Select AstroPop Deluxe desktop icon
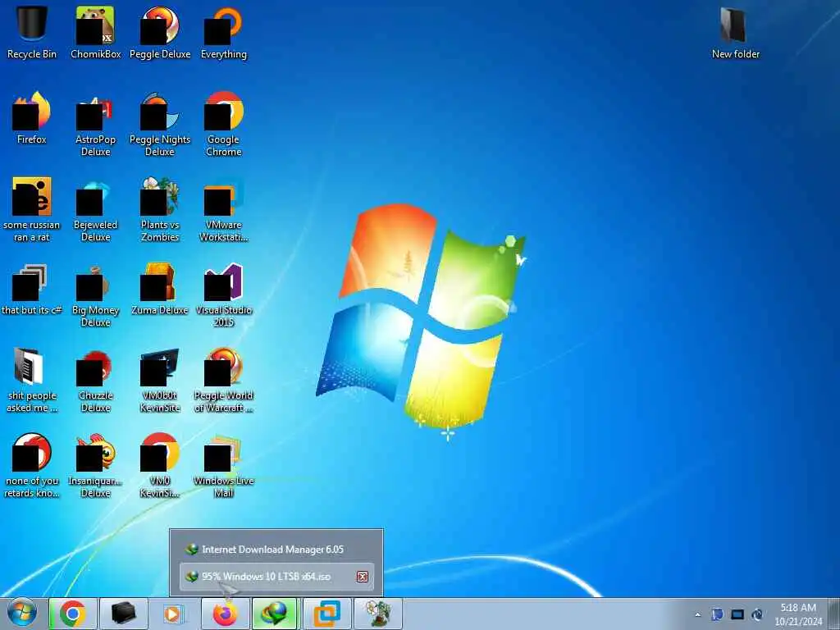 pos(95,123)
